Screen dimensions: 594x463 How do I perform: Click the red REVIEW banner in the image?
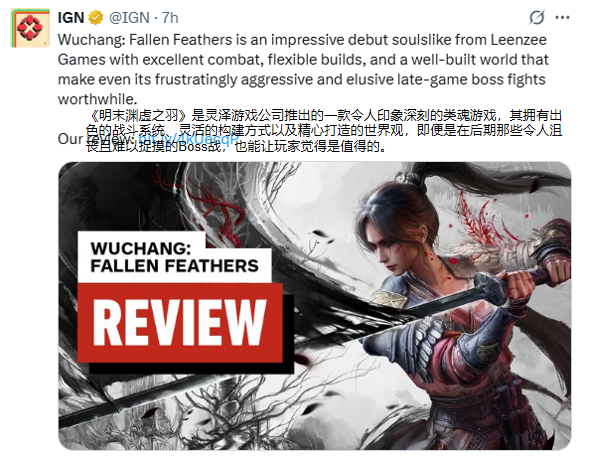pos(180,323)
